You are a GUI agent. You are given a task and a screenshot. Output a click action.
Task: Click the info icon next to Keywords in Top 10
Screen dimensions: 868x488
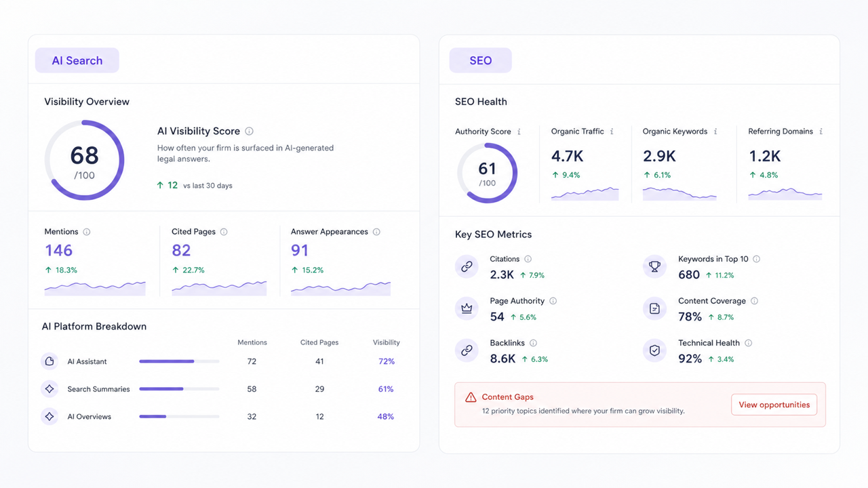point(757,259)
